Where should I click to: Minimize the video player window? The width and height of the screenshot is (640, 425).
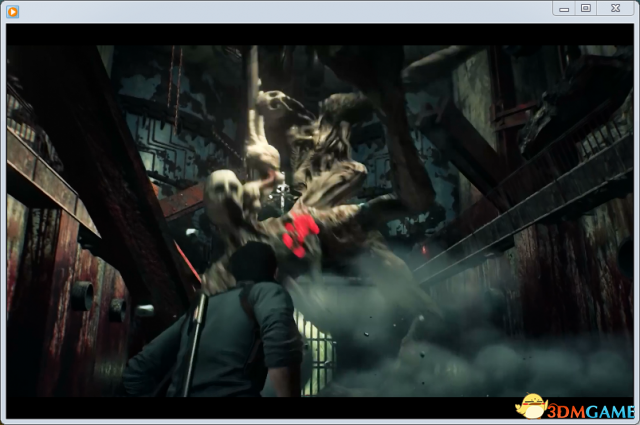564,9
